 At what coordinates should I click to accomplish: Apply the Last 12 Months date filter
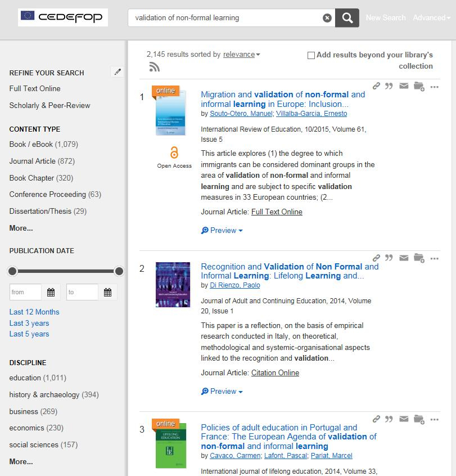point(34,312)
